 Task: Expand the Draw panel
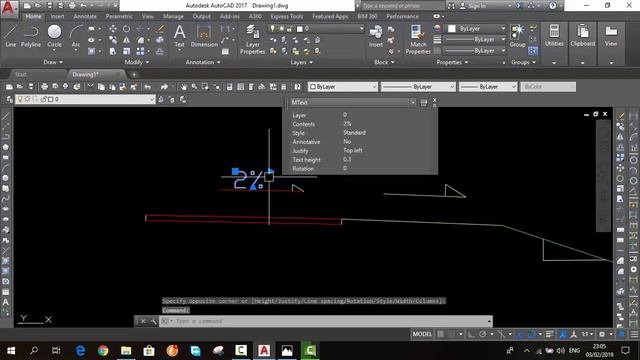pyautogui.click(x=53, y=62)
